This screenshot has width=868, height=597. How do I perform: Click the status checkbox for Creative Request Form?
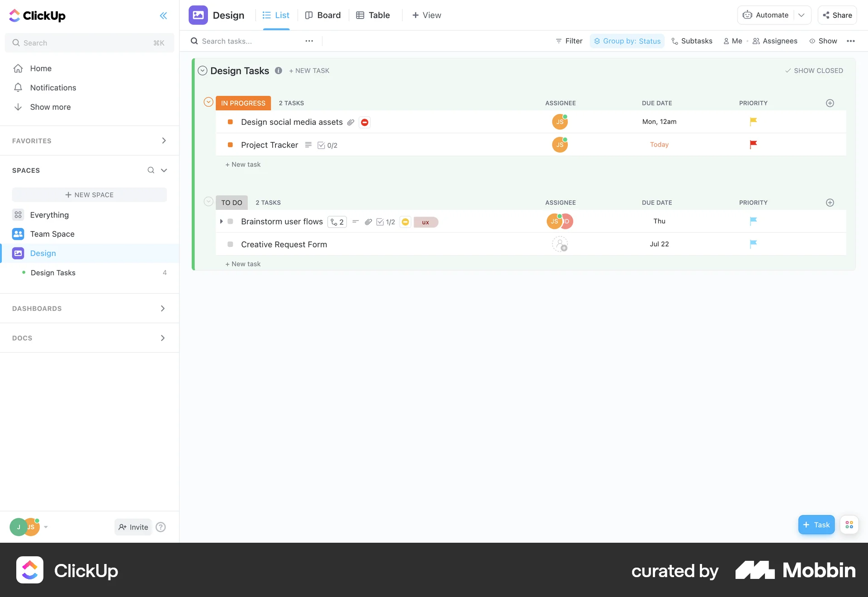click(x=231, y=244)
